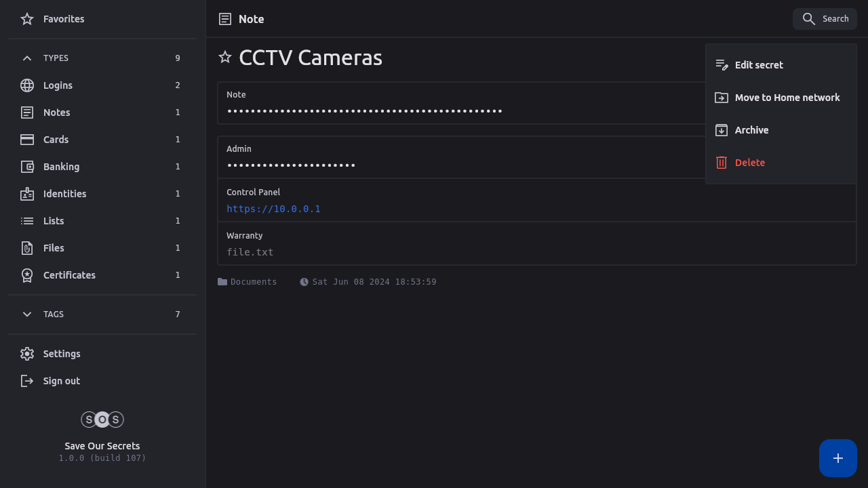Open the Cards credit card icon

[x=27, y=140]
